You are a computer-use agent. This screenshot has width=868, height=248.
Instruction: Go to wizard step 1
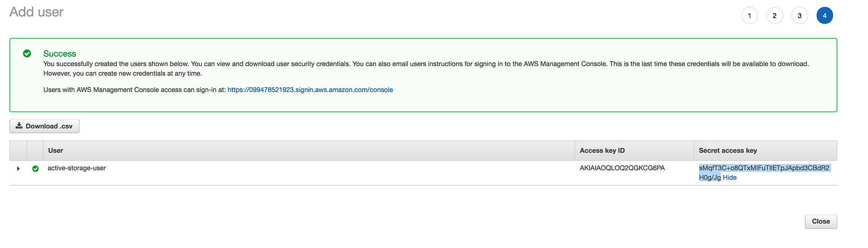click(749, 16)
